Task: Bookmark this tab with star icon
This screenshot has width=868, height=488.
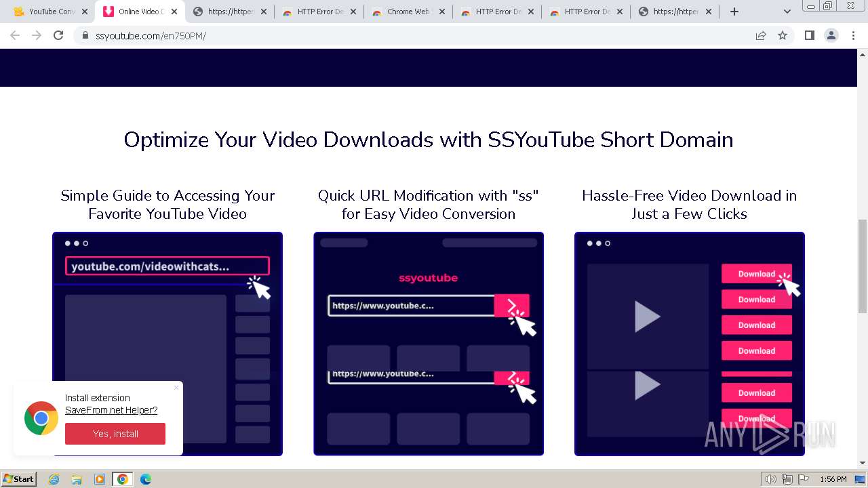Action: [783, 35]
